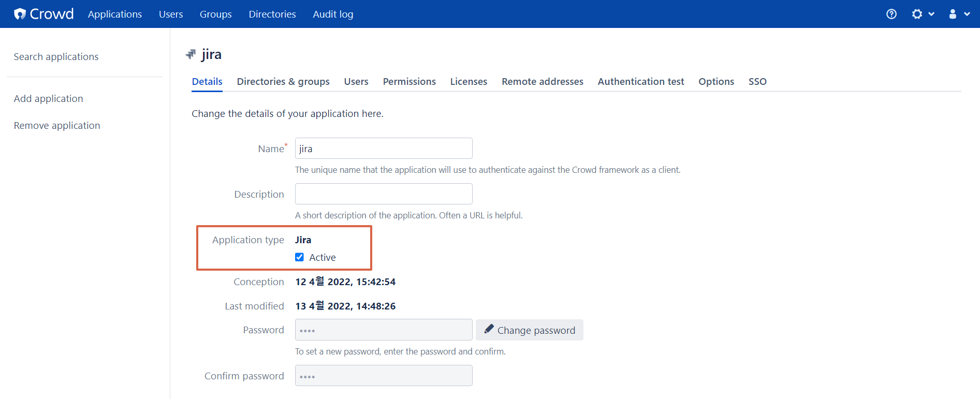980x399 pixels.
Task: Switch to Remote addresses tab
Action: pyautogui.click(x=543, y=81)
